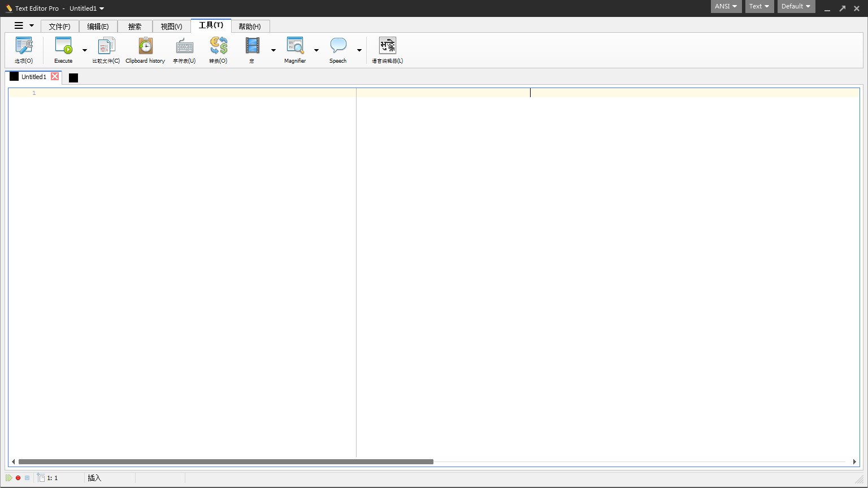The width and height of the screenshot is (868, 488).
Task: Click the macro filmstrip icon
Action: click(252, 46)
